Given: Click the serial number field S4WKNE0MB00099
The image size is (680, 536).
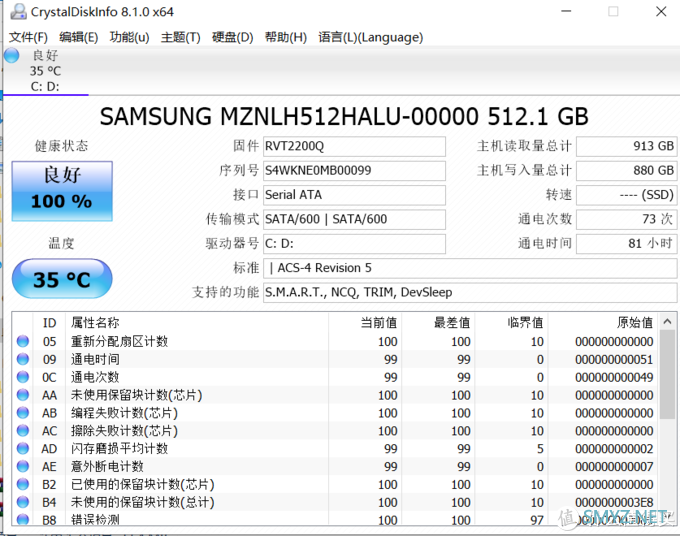Looking at the screenshot, I should coord(354,170).
